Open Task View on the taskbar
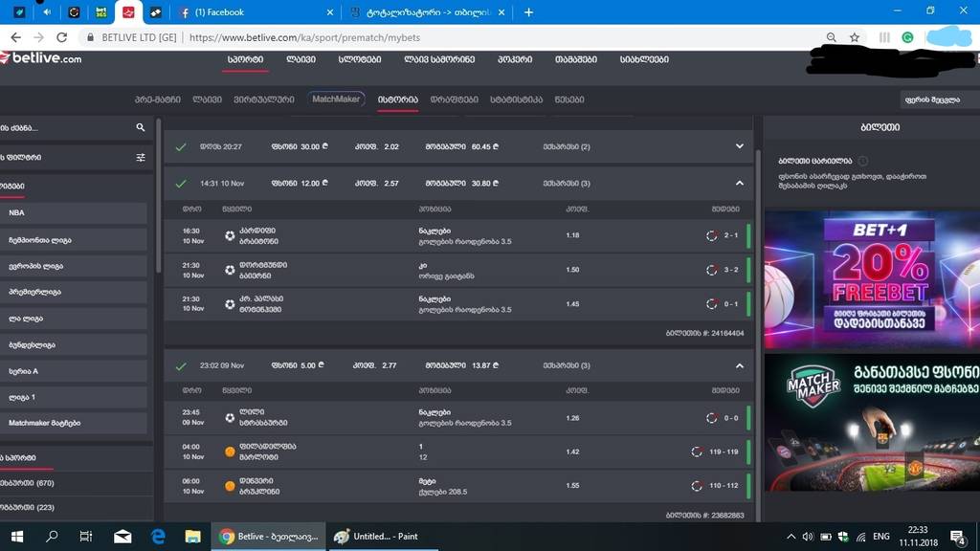Image resolution: width=980 pixels, height=551 pixels. click(86, 537)
